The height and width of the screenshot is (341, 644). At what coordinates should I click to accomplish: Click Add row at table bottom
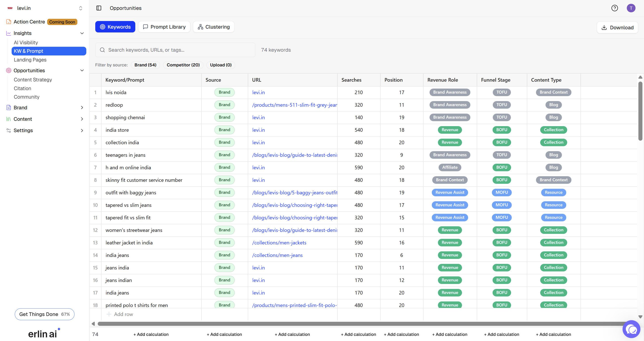pos(123,314)
